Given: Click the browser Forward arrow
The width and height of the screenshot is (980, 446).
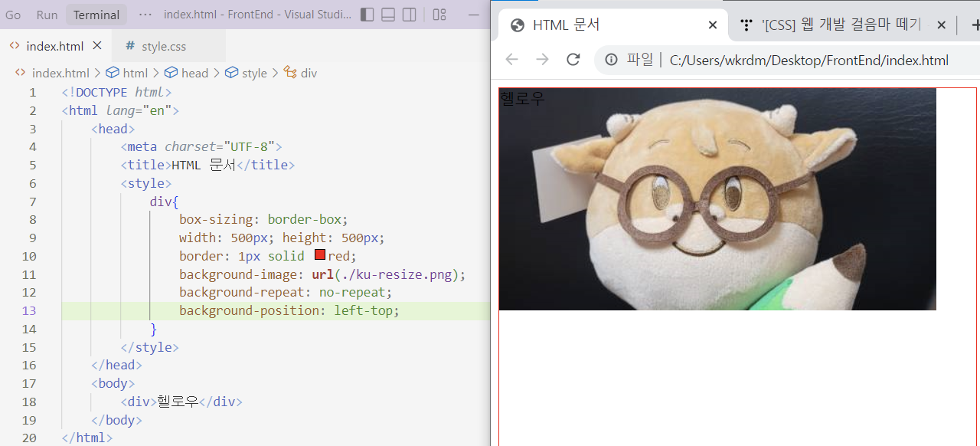Looking at the screenshot, I should 542,60.
